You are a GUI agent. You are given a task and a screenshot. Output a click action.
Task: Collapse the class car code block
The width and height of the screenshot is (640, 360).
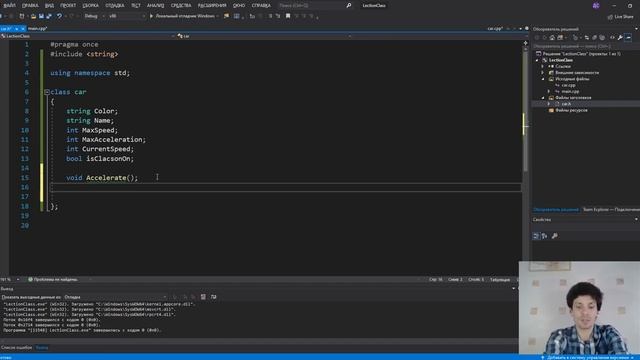click(x=47, y=92)
